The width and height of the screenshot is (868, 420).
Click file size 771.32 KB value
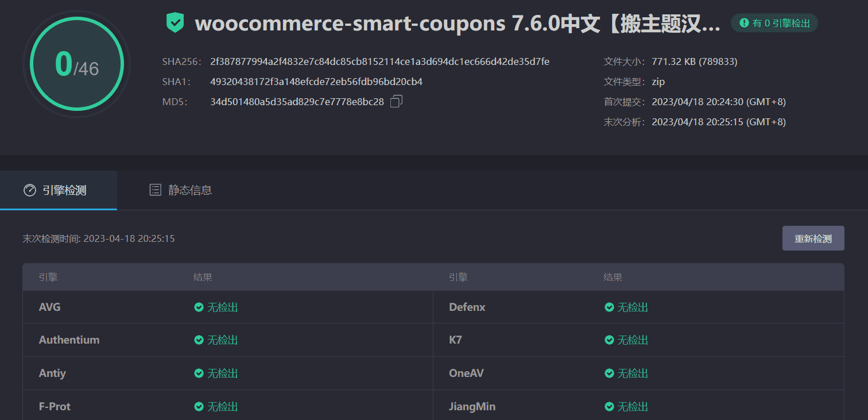695,61
